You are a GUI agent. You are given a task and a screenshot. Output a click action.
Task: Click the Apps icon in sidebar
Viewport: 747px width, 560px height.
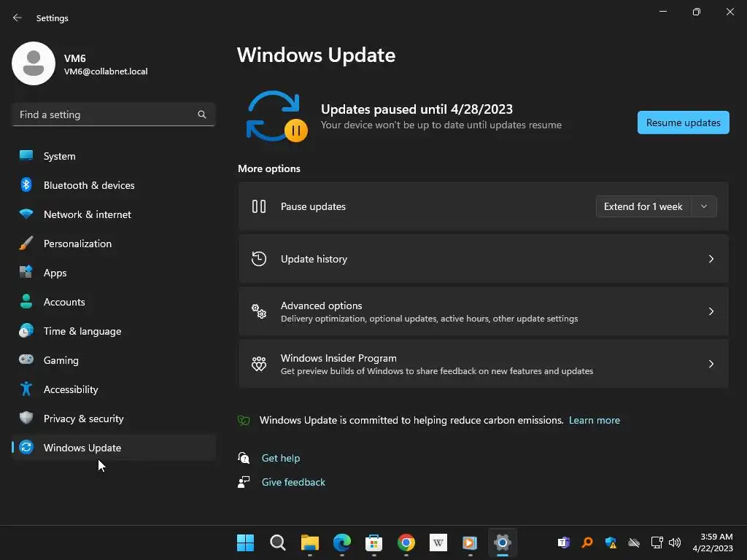click(26, 272)
